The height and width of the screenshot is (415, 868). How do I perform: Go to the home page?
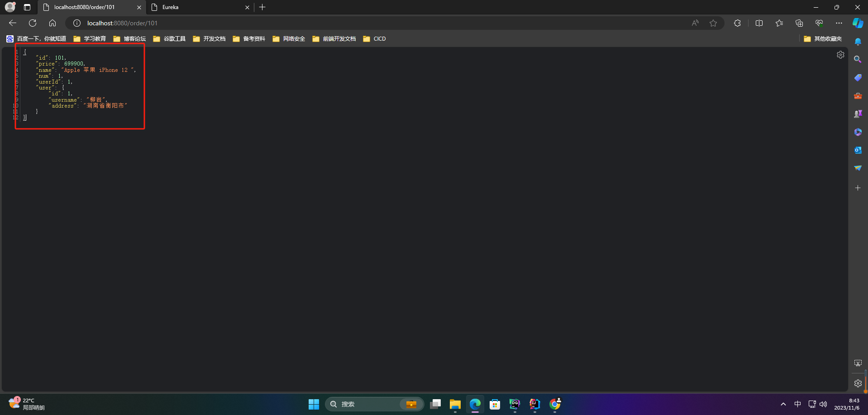(x=52, y=23)
